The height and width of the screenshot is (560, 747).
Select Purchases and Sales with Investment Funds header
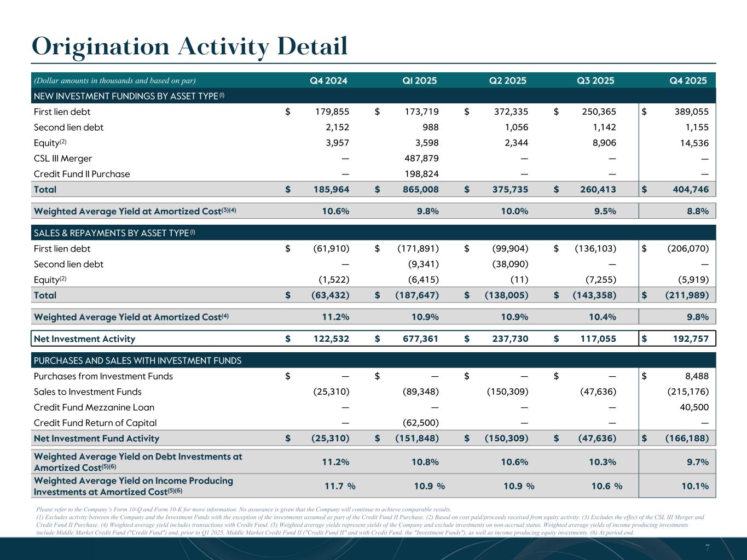(x=137, y=360)
